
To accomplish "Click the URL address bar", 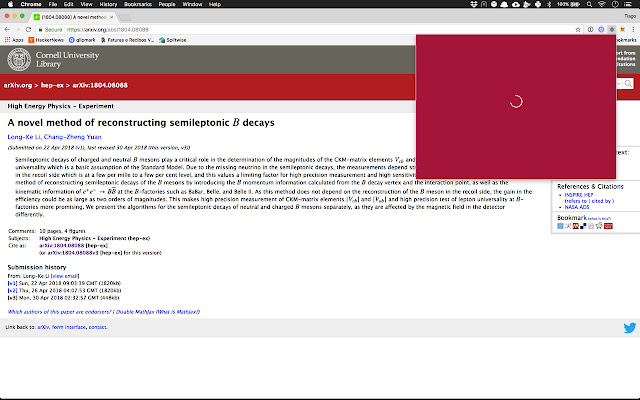I will [306, 29].
